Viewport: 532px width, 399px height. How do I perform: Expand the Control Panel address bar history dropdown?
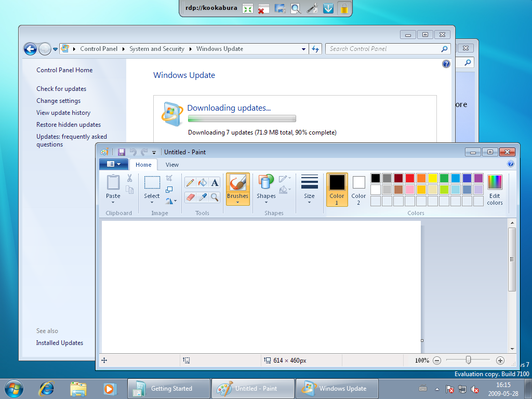[x=303, y=49]
